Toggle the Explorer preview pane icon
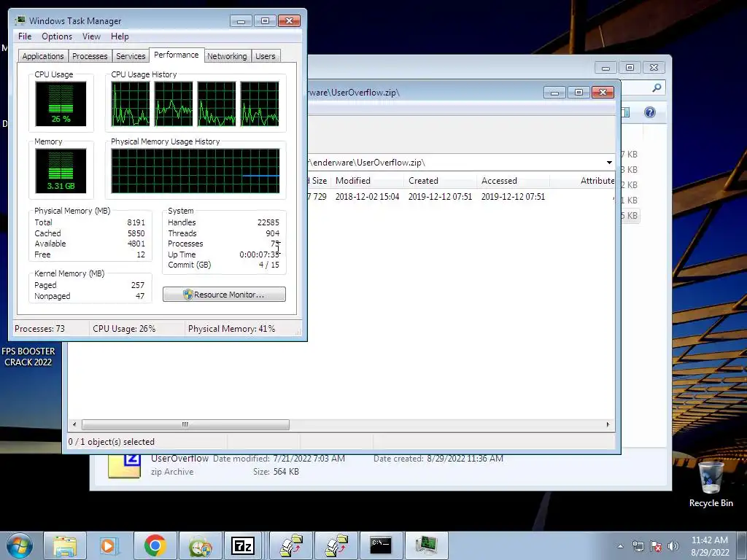This screenshot has width=747, height=560. tap(625, 112)
